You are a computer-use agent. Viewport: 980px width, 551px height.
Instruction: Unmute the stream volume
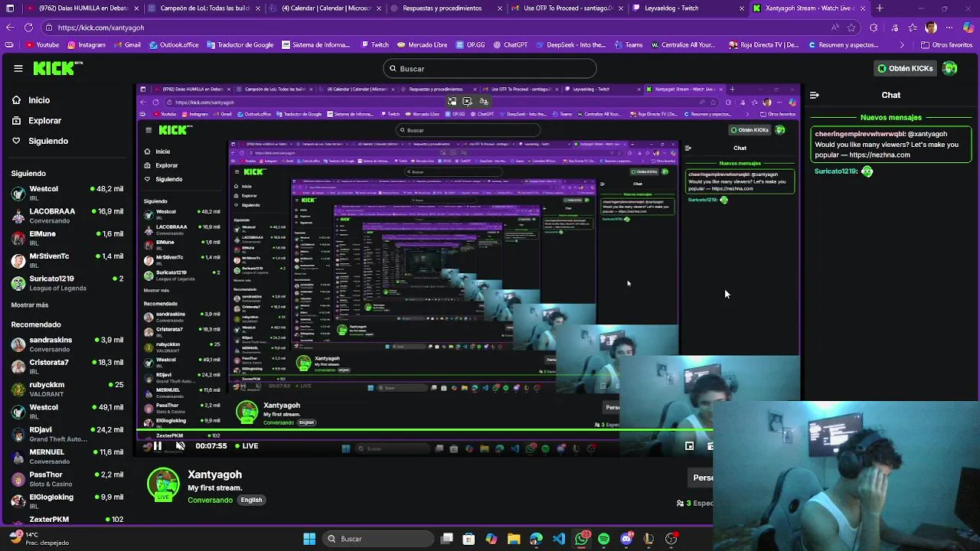point(180,445)
